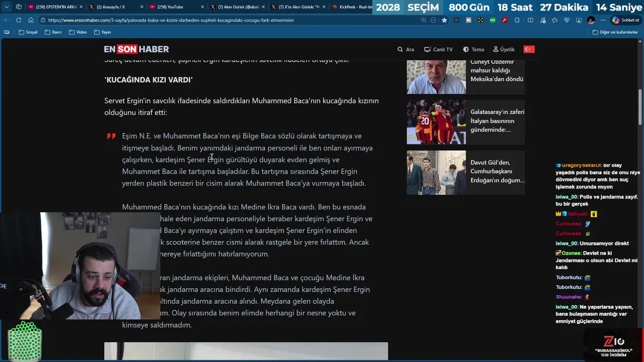The image size is (644, 362).
Task: Open the Cüneyt Özdemir mahsur kaldığı headline
Action: [x=497, y=70]
